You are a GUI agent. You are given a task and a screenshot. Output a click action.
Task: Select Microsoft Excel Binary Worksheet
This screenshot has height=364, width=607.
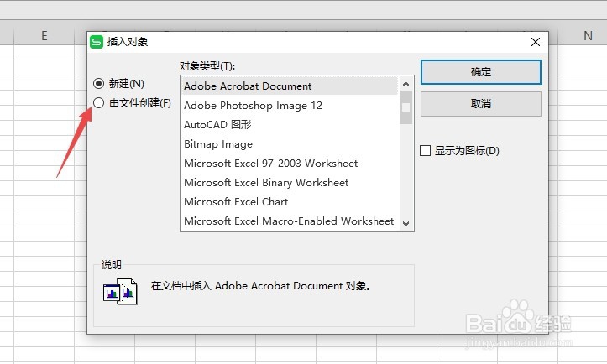pyautogui.click(x=290, y=183)
